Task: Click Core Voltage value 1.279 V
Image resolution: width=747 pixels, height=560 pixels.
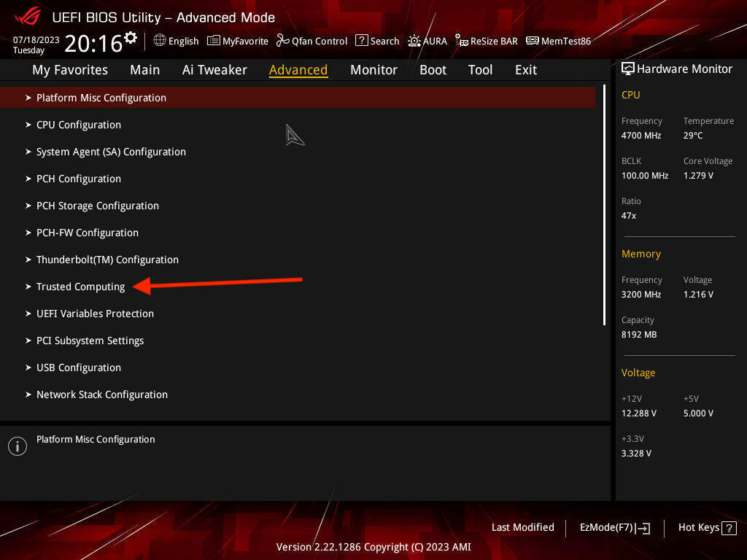Action: click(698, 175)
